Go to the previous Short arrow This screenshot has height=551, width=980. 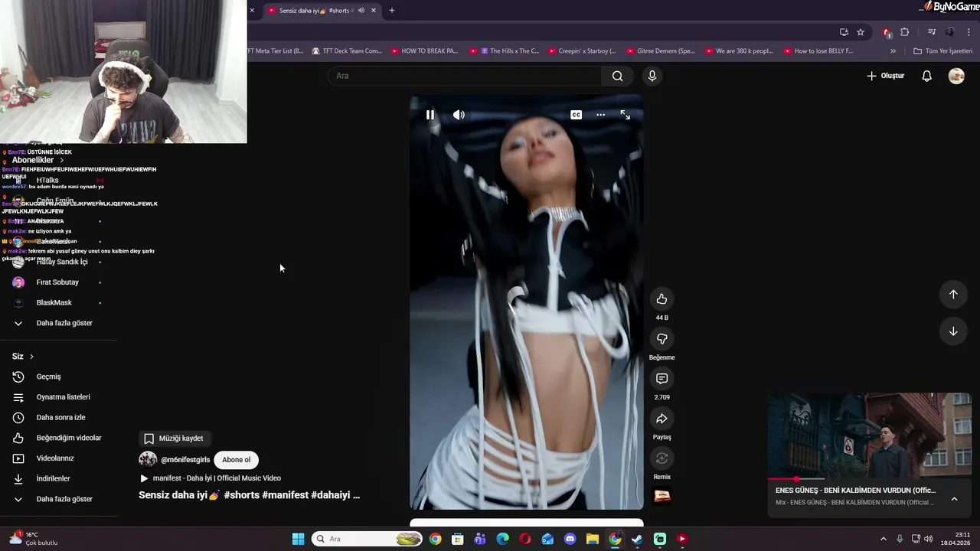[x=953, y=295]
